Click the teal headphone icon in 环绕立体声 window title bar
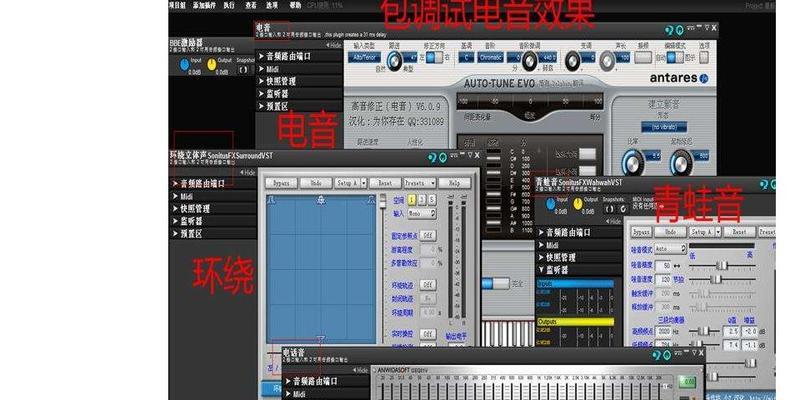Screen dimensions: 800x400 coord(433,157)
